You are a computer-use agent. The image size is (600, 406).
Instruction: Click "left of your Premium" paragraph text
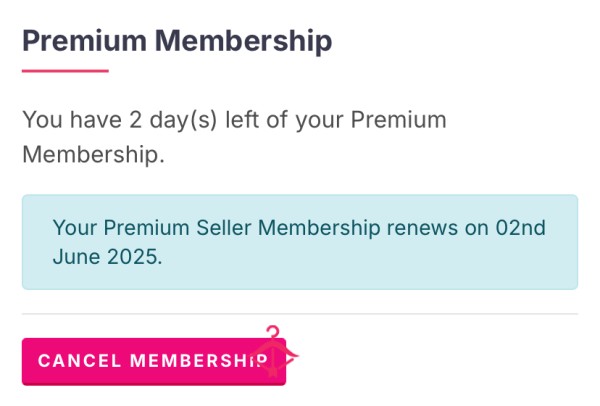(x=336, y=121)
